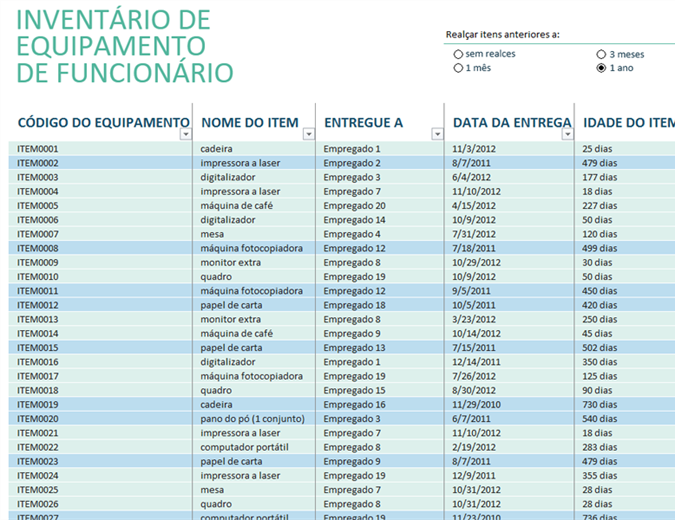Viewport: 675px width, 520px height.
Task: Select 'quadro' in the ITEM0010 row
Action: click(x=216, y=277)
